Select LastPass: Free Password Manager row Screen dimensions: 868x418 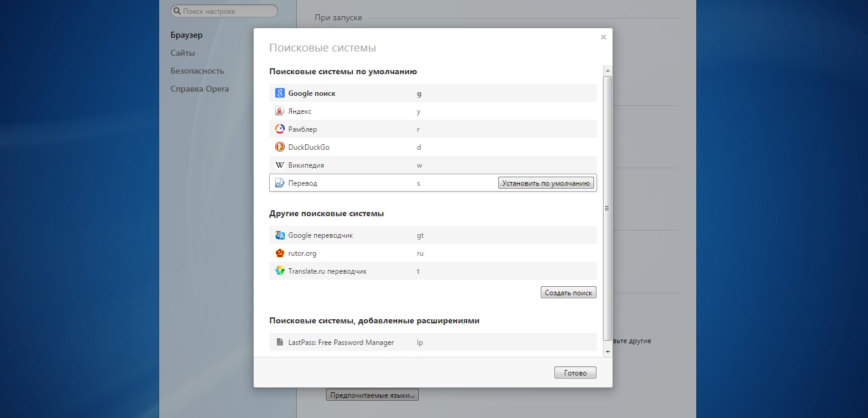tap(341, 343)
